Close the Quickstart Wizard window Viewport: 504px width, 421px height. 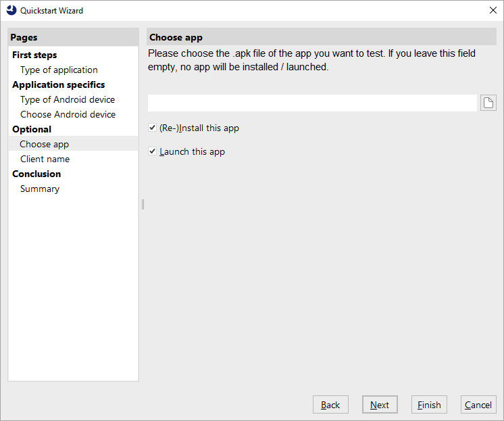point(492,10)
